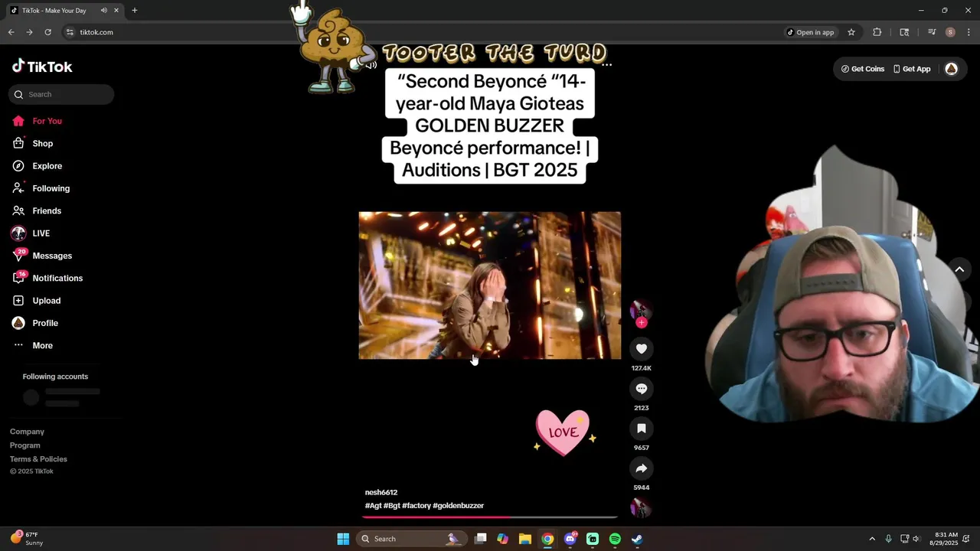Open the nesh6612 creator profile link
980x551 pixels.
pos(381,492)
